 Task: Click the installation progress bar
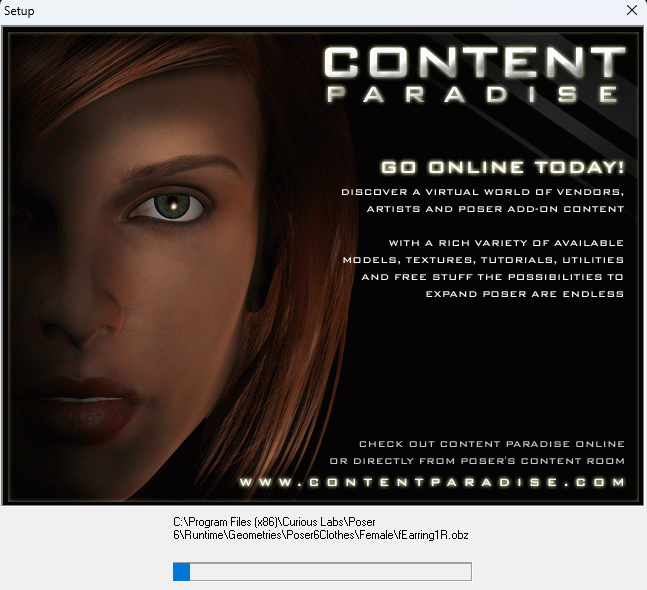(x=322, y=571)
